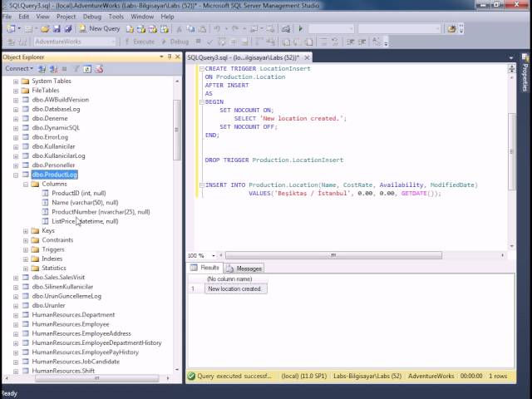Expand the System Tables folder

tap(16, 81)
